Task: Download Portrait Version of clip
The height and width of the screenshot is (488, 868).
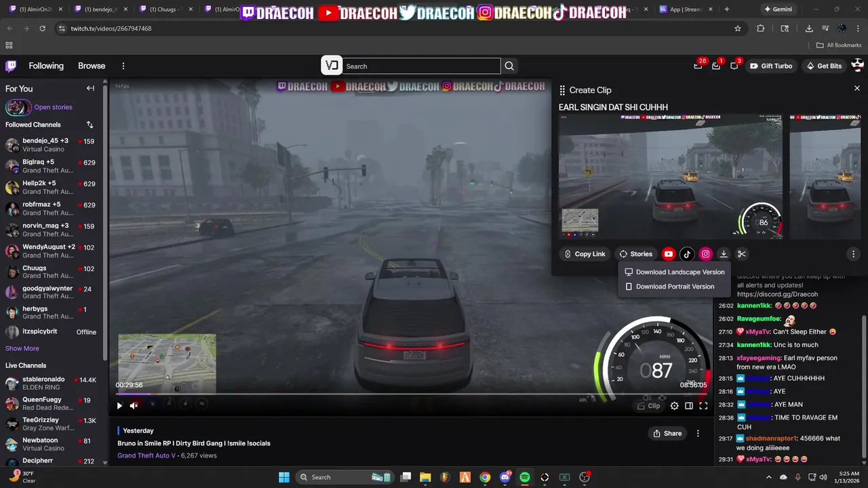Action: click(x=675, y=287)
